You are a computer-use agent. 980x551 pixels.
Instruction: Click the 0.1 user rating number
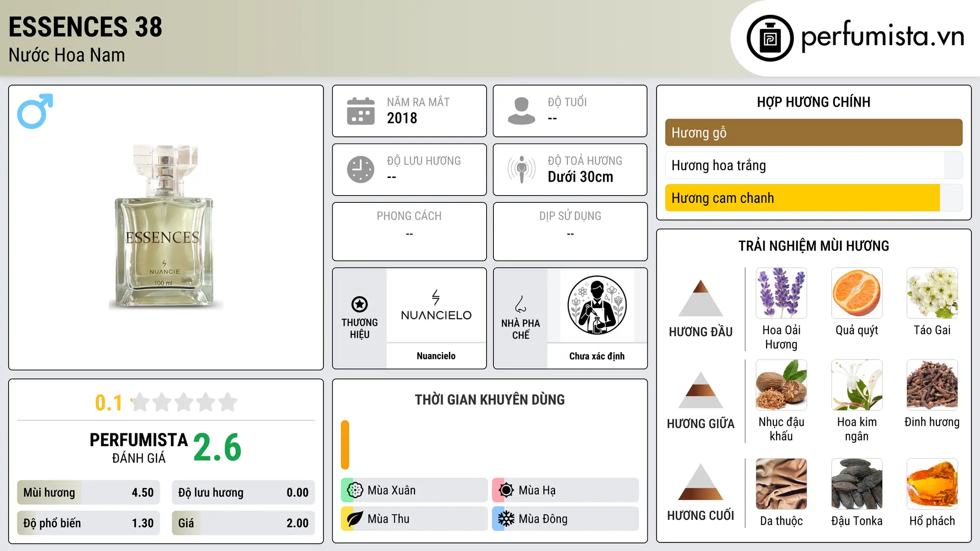pos(109,403)
